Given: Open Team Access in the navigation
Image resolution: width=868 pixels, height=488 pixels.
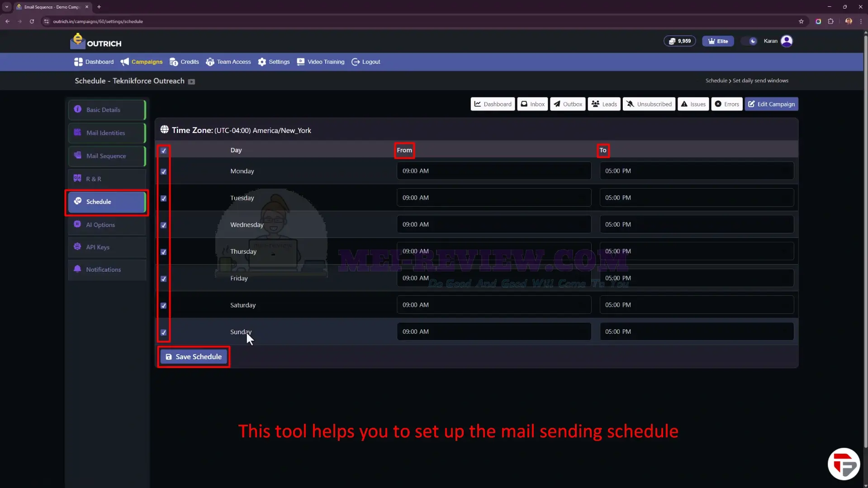Looking at the screenshot, I should pyautogui.click(x=228, y=62).
